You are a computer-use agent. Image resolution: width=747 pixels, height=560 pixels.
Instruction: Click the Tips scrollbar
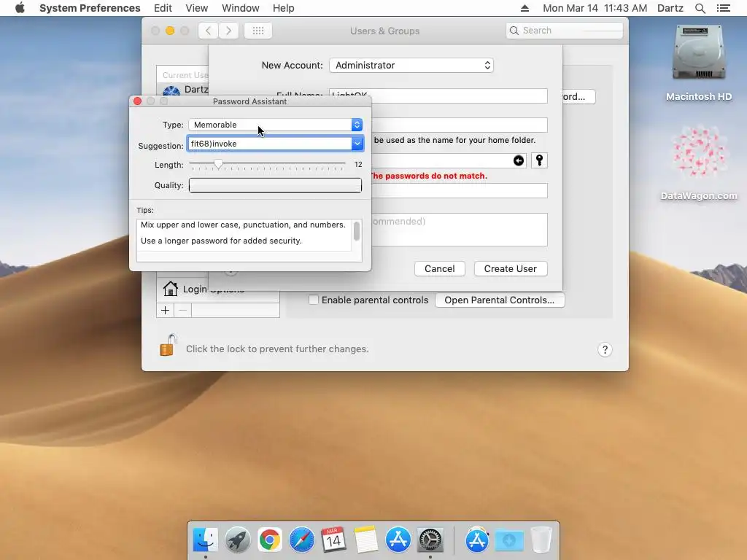coord(356,232)
